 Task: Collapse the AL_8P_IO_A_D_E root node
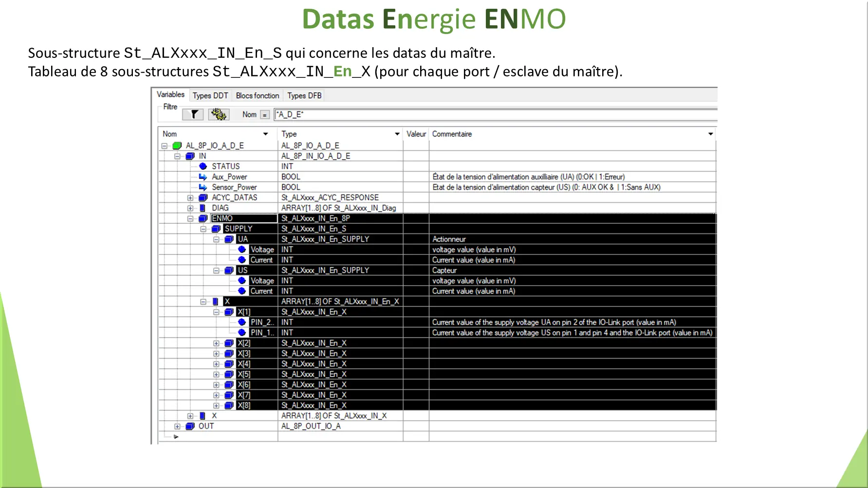pyautogui.click(x=165, y=146)
